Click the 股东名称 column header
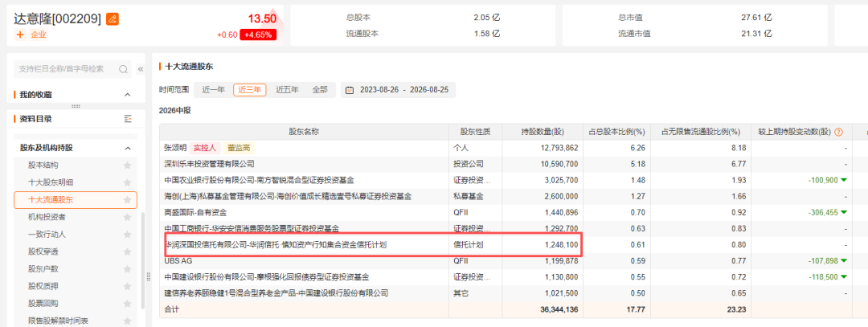This screenshot has height=327, width=868. pyautogui.click(x=304, y=132)
